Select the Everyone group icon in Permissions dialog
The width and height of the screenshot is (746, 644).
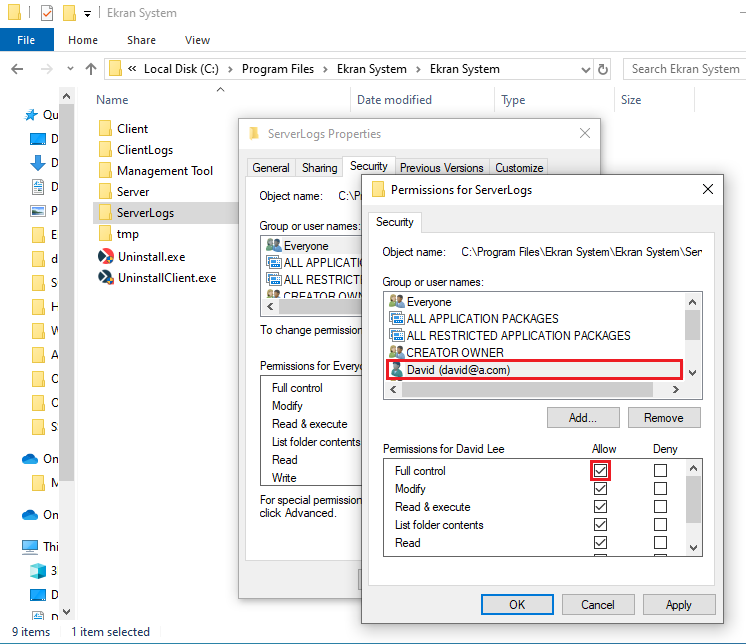coord(396,302)
